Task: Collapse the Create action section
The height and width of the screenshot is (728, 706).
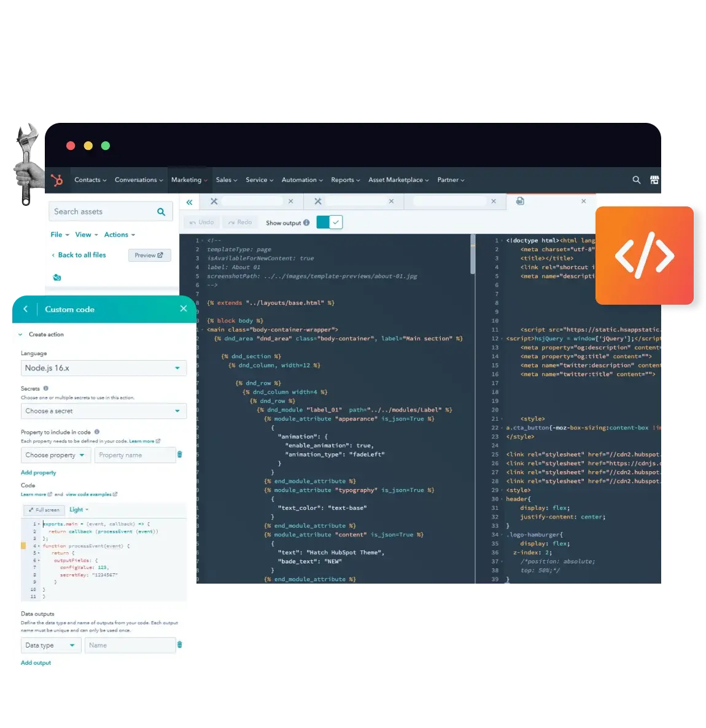Action: click(20, 334)
